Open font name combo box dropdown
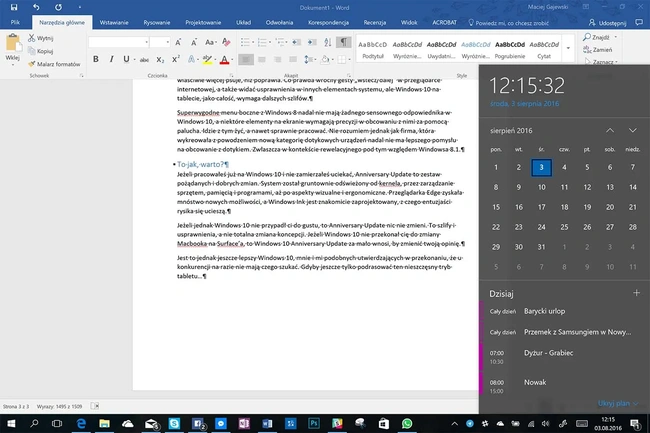Screen dimensions: 650x433 [x=146, y=42]
